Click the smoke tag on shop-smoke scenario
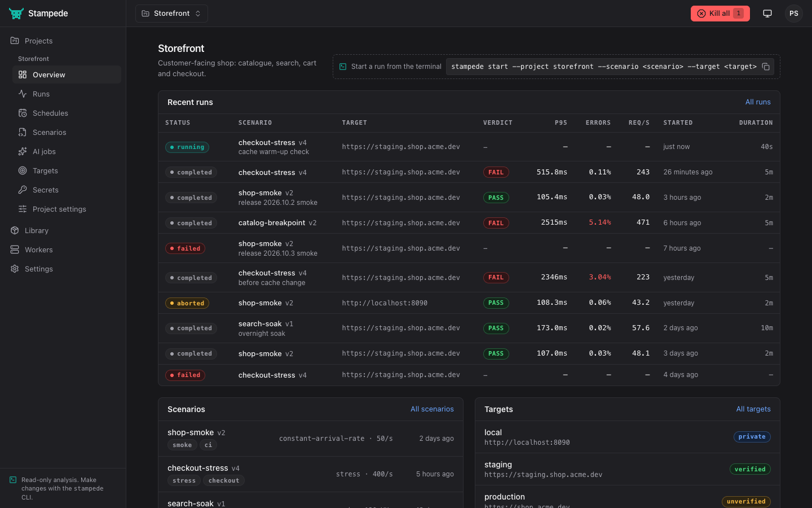 tap(182, 445)
